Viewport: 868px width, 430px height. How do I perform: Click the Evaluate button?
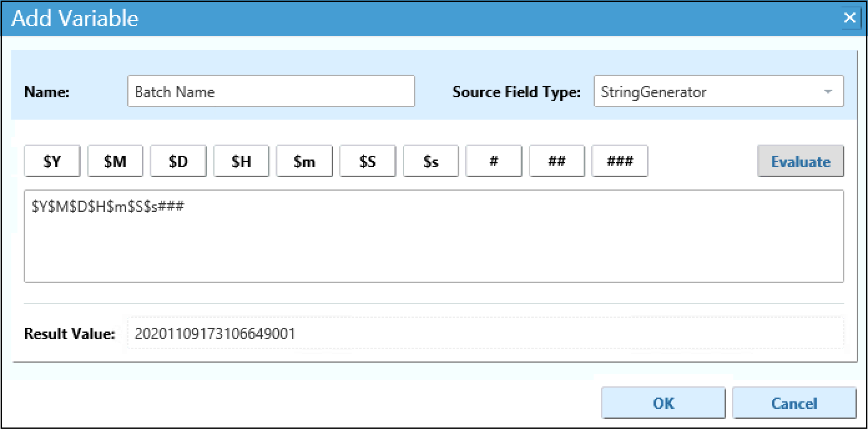801,161
